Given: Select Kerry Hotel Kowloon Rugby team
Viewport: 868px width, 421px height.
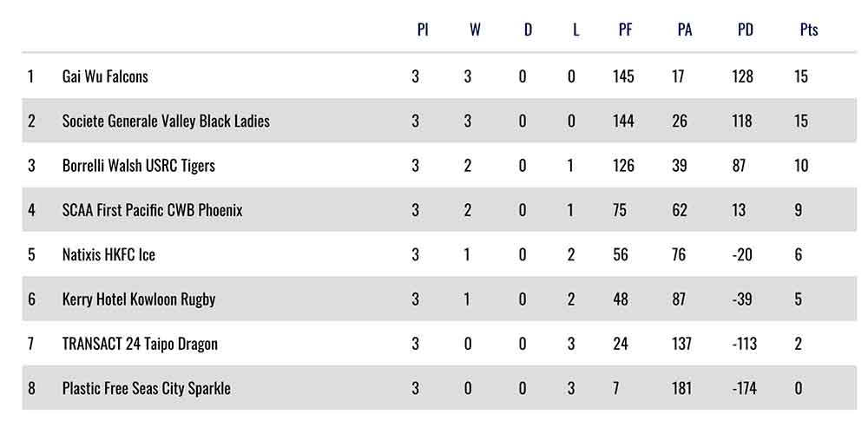Looking at the screenshot, I should point(139,299).
